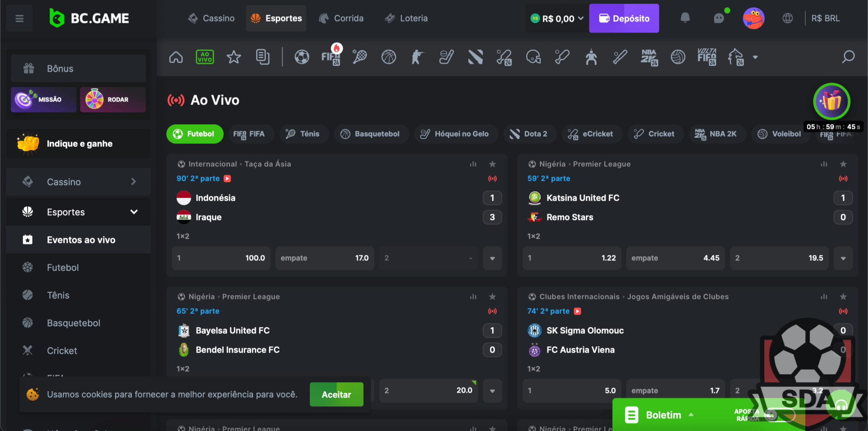Select FIFA 24 icon with flame badge
The width and height of the screenshot is (868, 431).
(331, 55)
